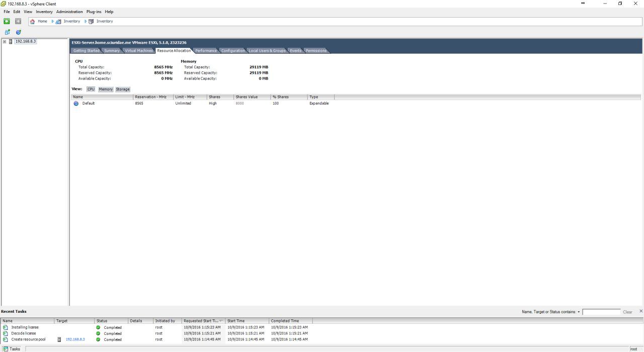Open the View menu
Screen dimensions: 644x352
28,12
